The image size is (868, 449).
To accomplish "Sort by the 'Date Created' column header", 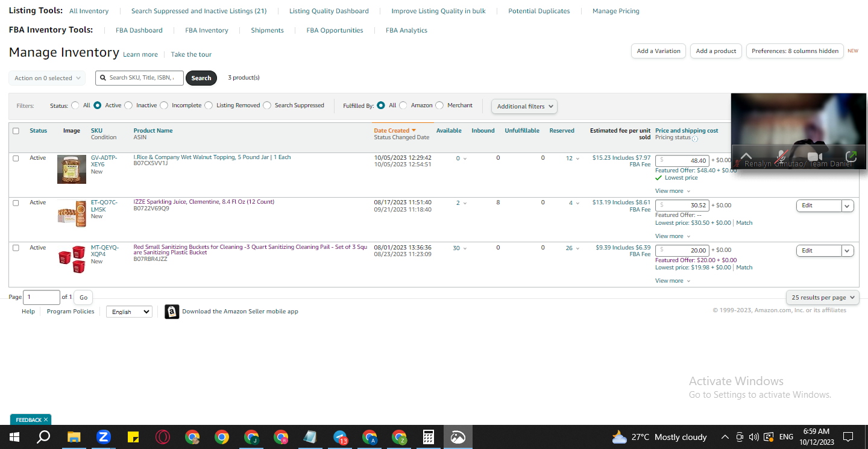I will click(x=395, y=131).
